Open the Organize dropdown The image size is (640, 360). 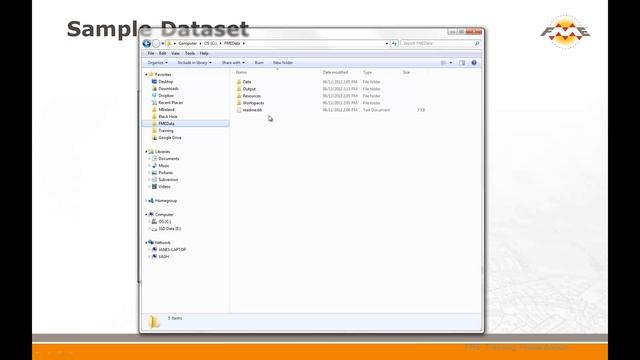click(158, 63)
